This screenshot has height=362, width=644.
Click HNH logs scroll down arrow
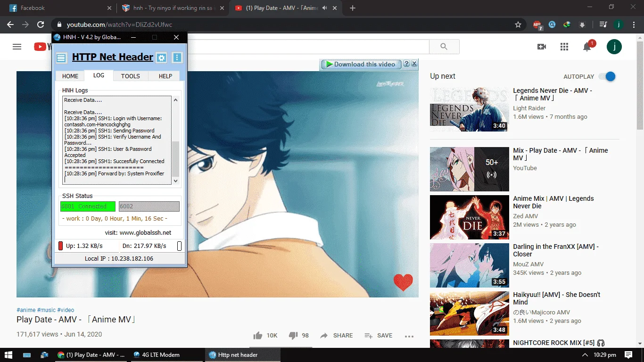(176, 181)
